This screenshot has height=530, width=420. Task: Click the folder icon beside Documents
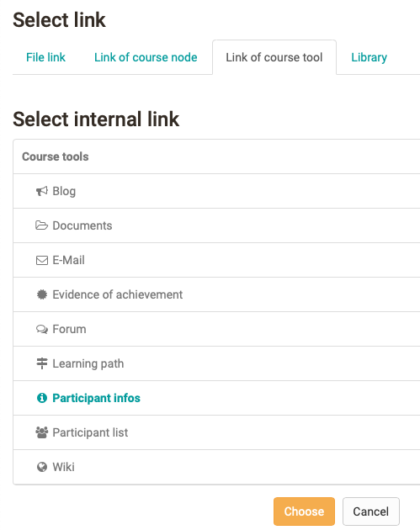click(x=42, y=225)
